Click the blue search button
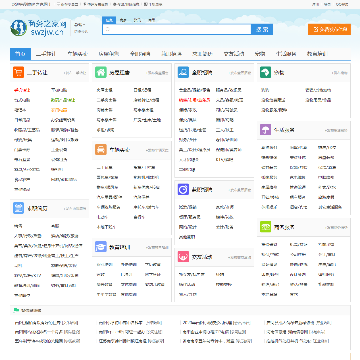Screen dimensions: 360x360 pyautogui.click(x=262, y=29)
